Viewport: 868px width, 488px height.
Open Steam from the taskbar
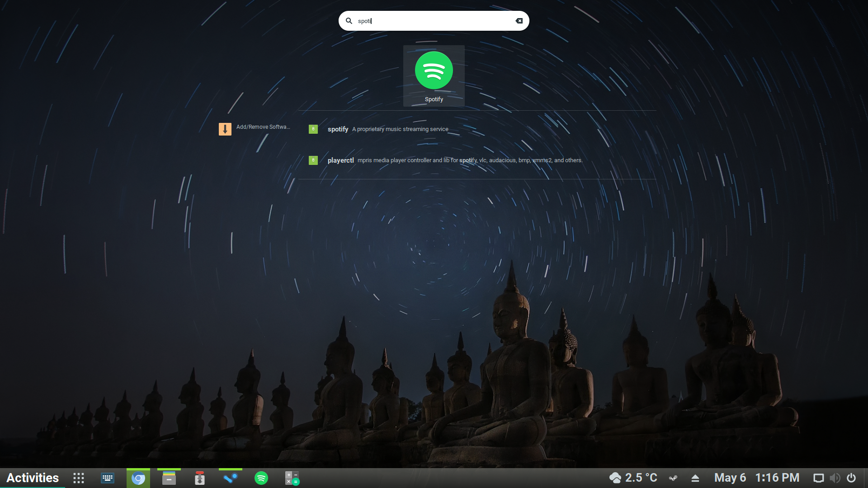coord(231,478)
